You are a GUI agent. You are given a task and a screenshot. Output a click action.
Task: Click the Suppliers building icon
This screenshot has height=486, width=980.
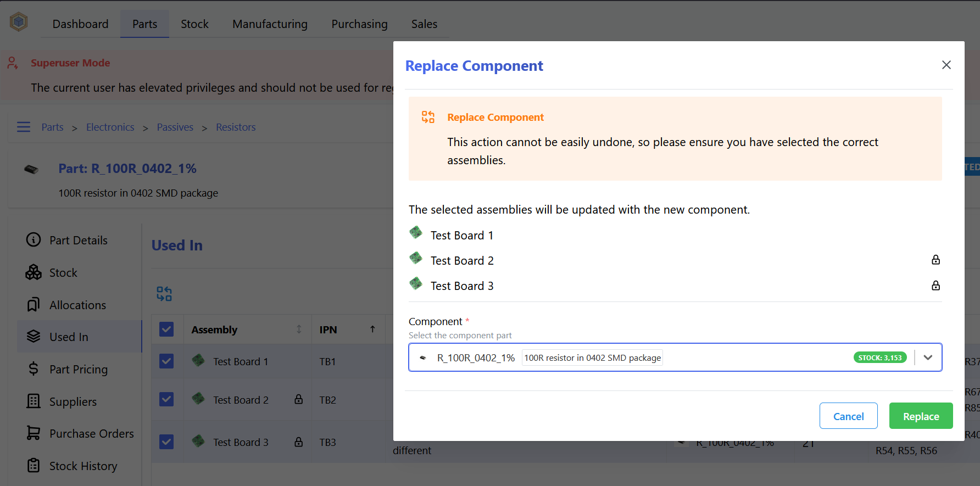coord(34,401)
